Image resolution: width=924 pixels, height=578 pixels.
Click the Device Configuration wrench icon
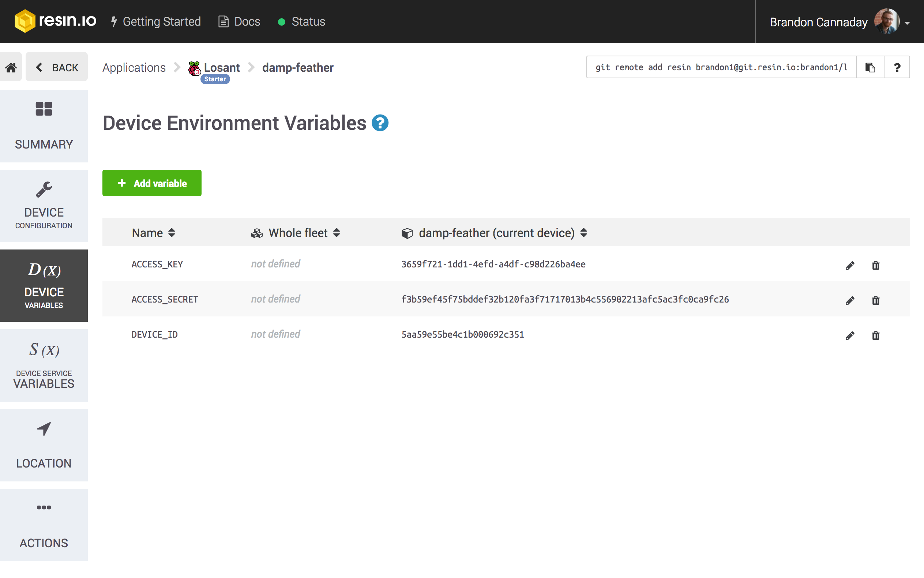(x=42, y=189)
